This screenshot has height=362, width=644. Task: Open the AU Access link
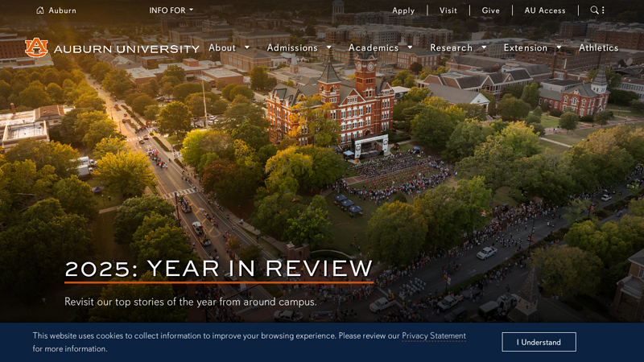pyautogui.click(x=545, y=10)
